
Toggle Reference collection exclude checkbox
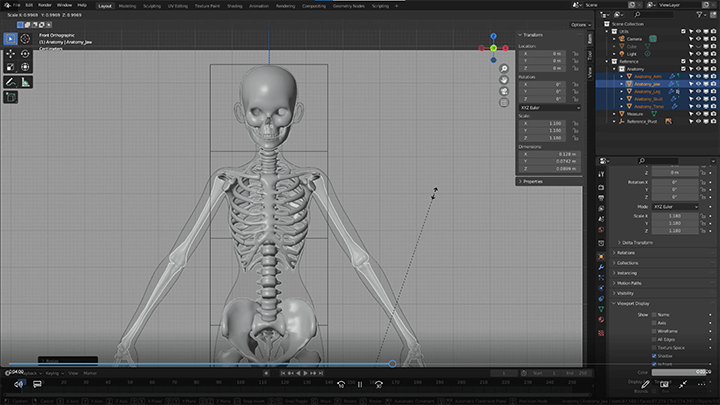pyautogui.click(x=683, y=61)
